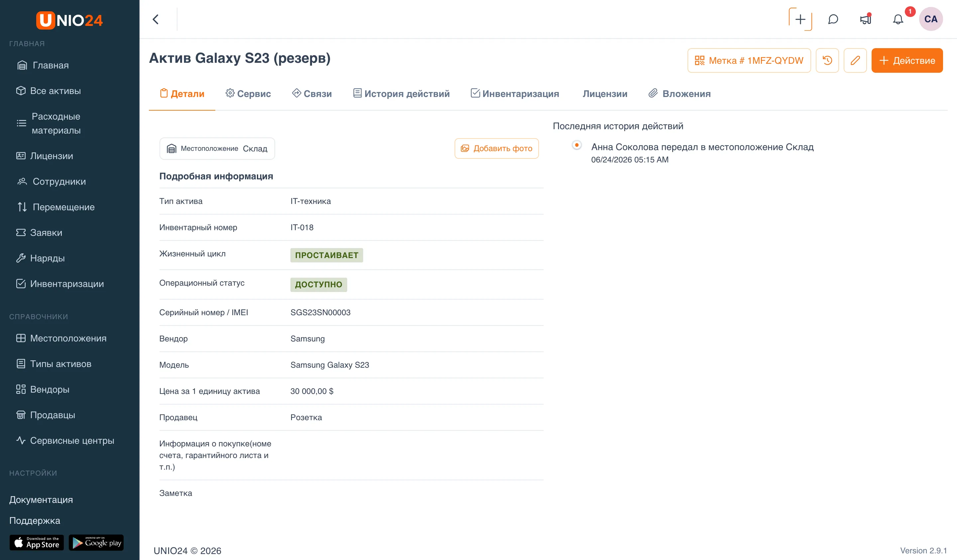
Task: Open the notifications bell
Action: pyautogui.click(x=898, y=19)
